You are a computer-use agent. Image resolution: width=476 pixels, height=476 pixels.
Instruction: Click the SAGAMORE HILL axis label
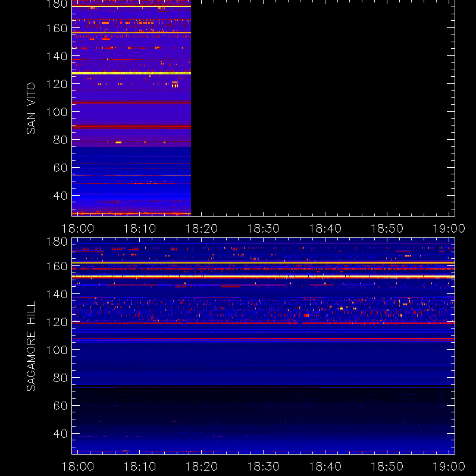pyautogui.click(x=31, y=346)
